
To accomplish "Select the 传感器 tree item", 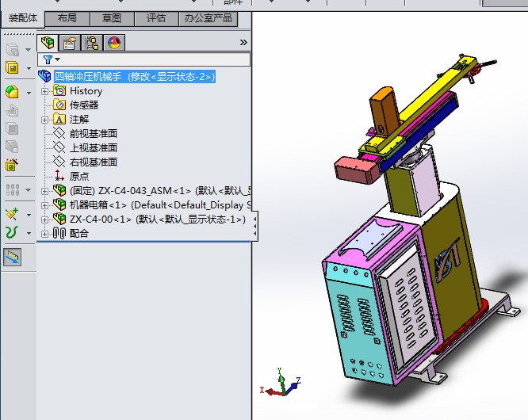I will [x=84, y=105].
